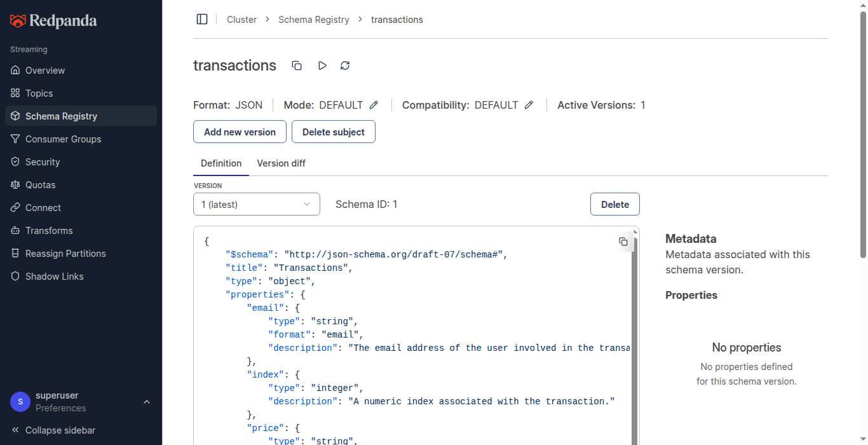Click transactions breadcrumb item
The height and width of the screenshot is (445, 868).
(397, 20)
